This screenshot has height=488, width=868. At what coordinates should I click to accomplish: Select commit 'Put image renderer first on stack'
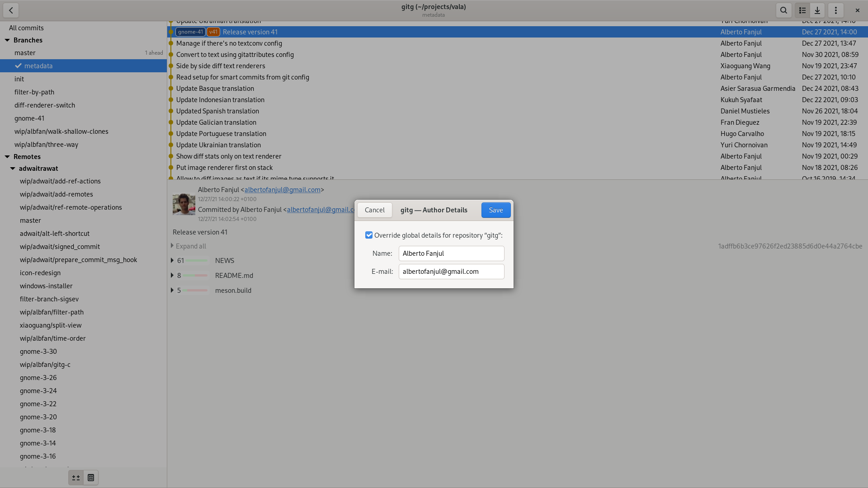point(518,168)
